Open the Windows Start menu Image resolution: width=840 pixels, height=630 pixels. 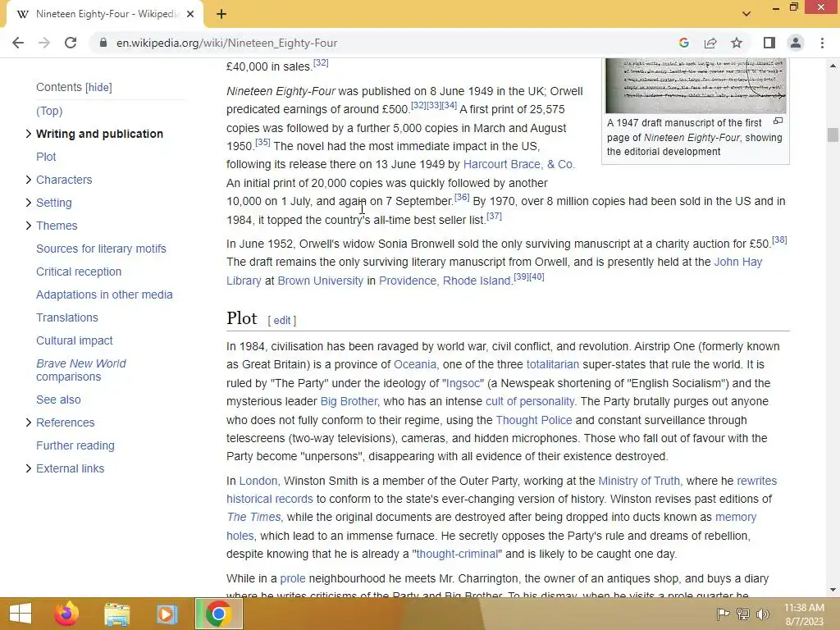coord(21,614)
